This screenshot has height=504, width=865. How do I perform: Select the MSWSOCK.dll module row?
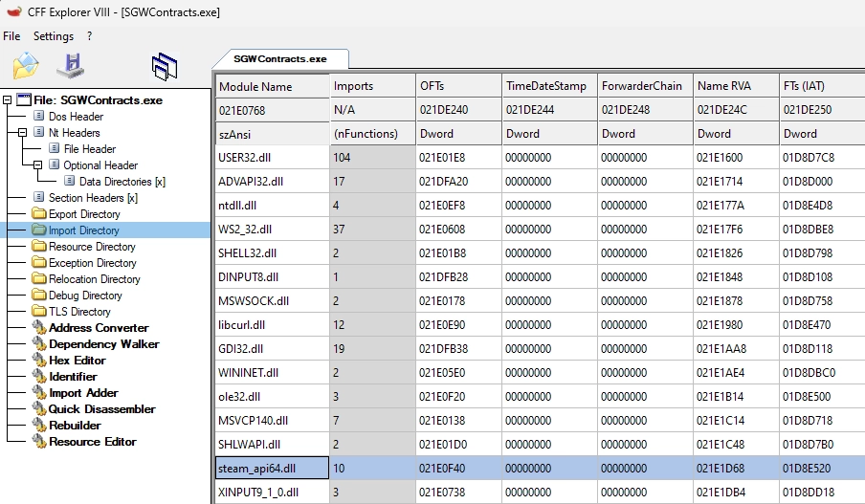coord(540,300)
